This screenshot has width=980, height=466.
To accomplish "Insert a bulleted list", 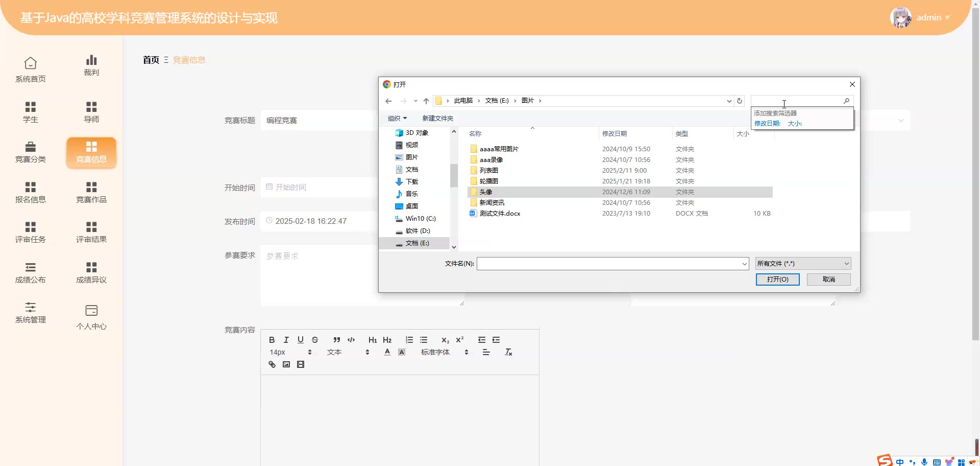I will (424, 340).
